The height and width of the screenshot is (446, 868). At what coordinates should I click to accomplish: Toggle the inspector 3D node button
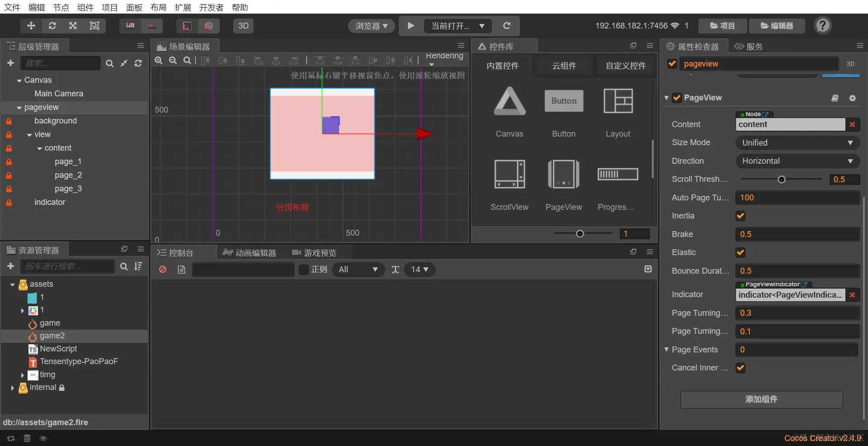850,64
